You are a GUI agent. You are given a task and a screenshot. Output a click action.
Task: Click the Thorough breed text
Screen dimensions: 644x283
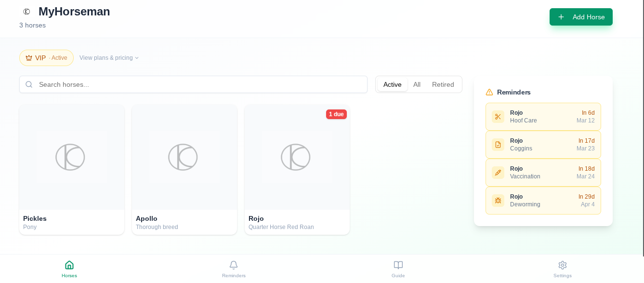[x=157, y=227]
